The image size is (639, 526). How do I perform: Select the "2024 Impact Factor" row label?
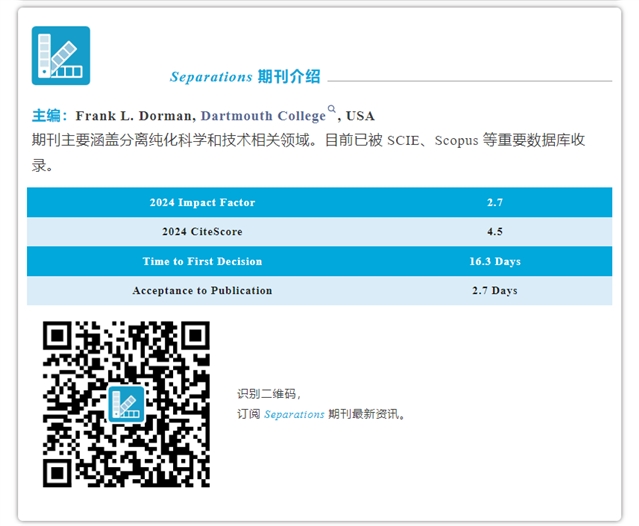tap(202, 203)
